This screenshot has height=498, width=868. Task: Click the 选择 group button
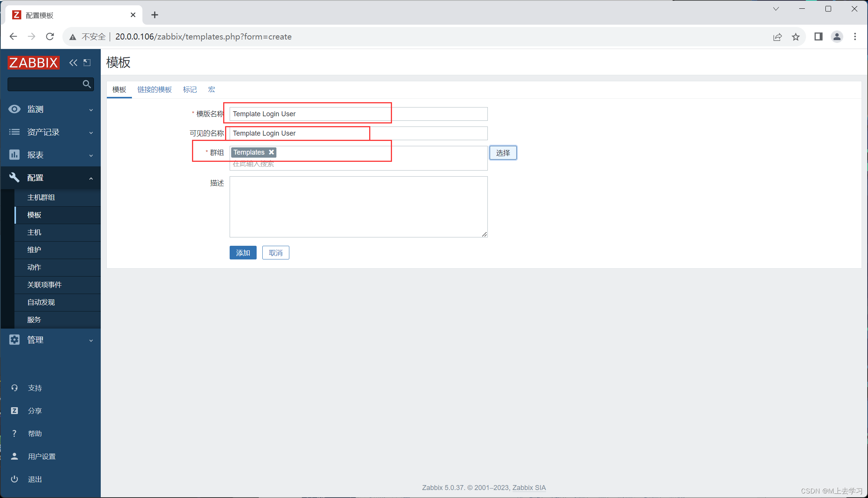click(503, 153)
